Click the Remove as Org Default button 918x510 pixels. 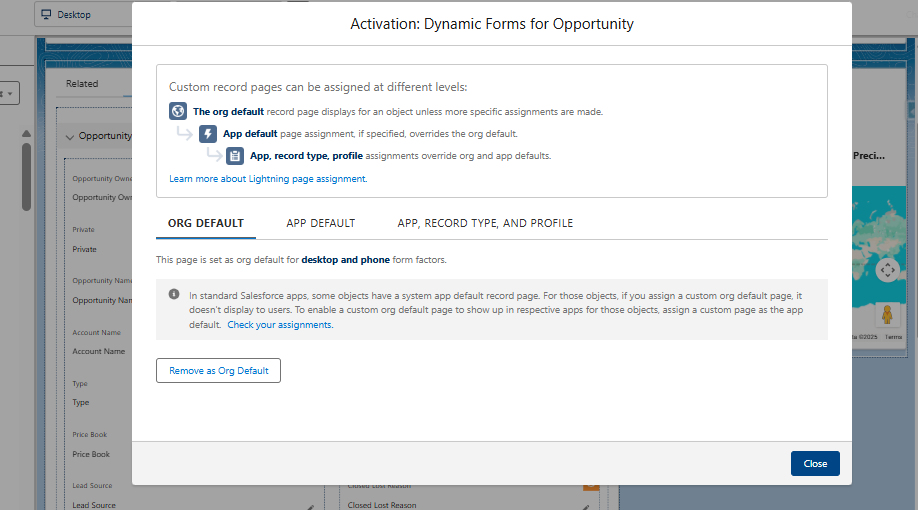[218, 370]
